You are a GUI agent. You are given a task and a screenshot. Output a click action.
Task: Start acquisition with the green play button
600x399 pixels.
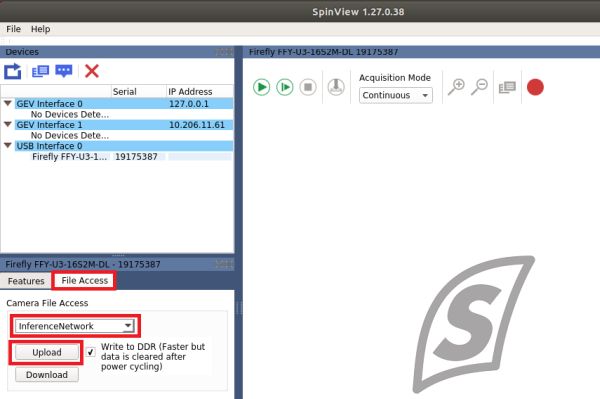[262, 87]
